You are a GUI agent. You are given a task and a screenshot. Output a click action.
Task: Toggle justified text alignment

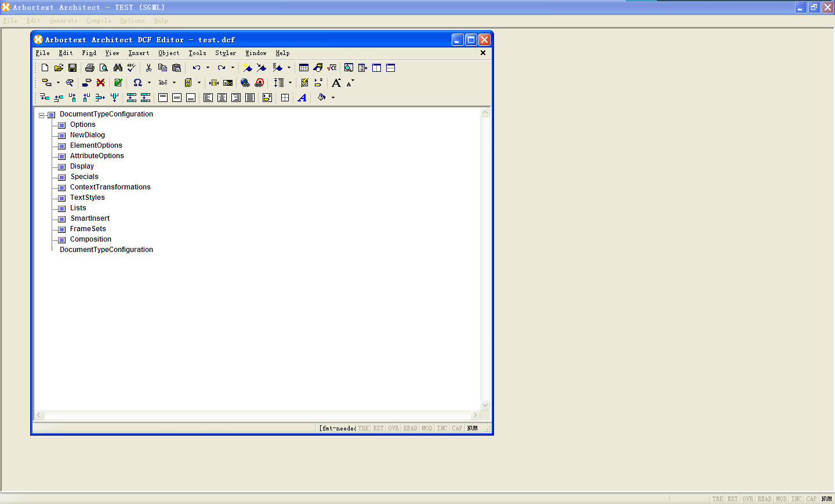coord(250,98)
